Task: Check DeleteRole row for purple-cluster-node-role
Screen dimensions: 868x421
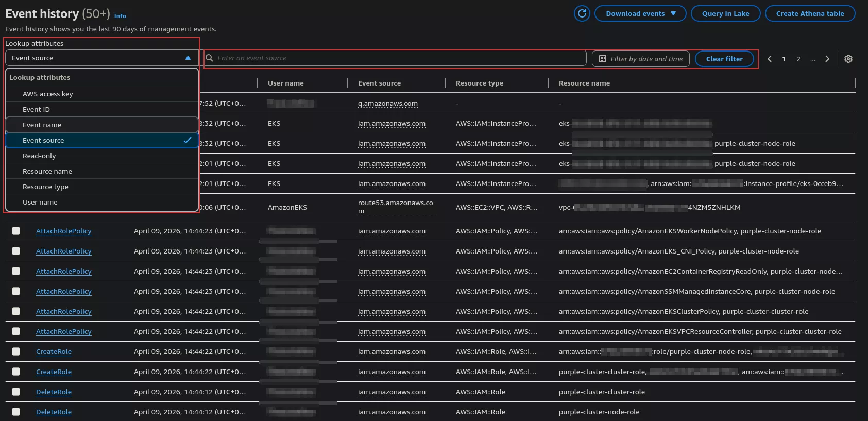Action: tap(16, 412)
